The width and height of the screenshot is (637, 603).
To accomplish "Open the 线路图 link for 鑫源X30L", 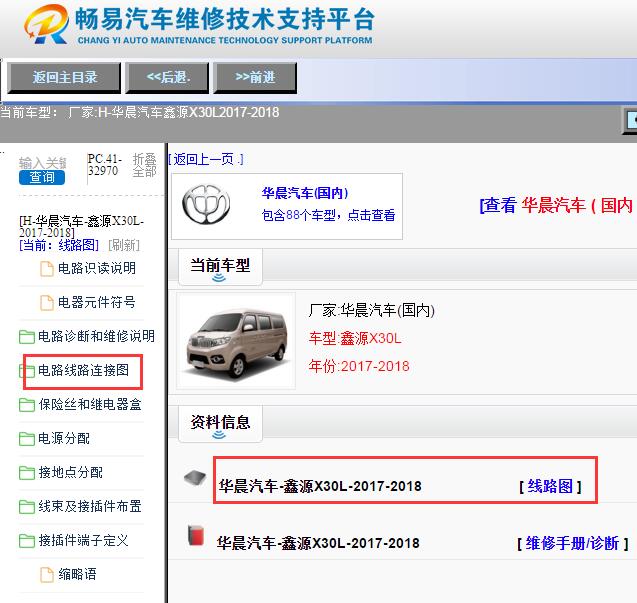I will 550,486.
